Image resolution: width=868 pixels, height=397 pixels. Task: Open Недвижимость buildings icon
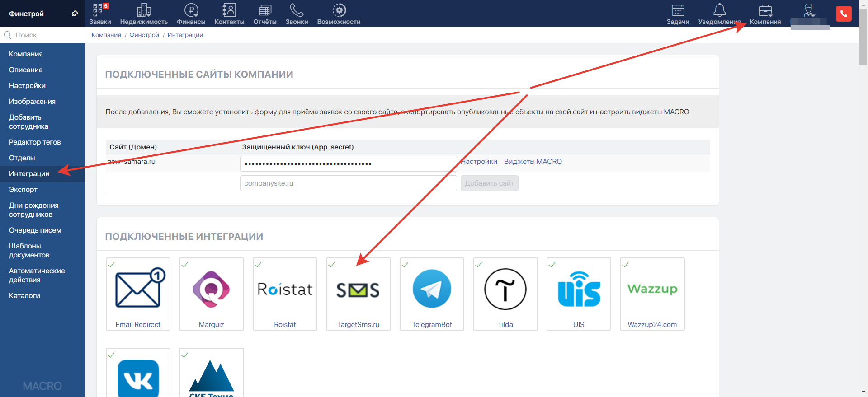point(144,10)
